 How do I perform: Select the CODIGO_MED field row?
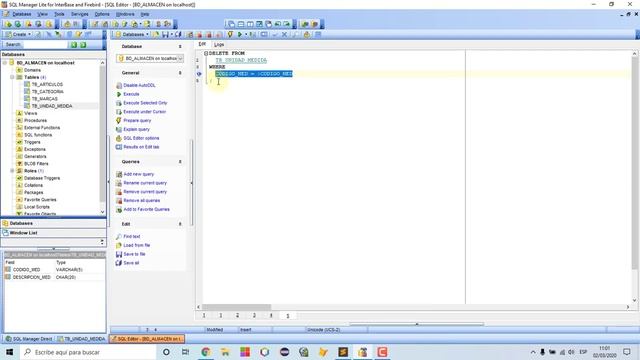(54, 269)
